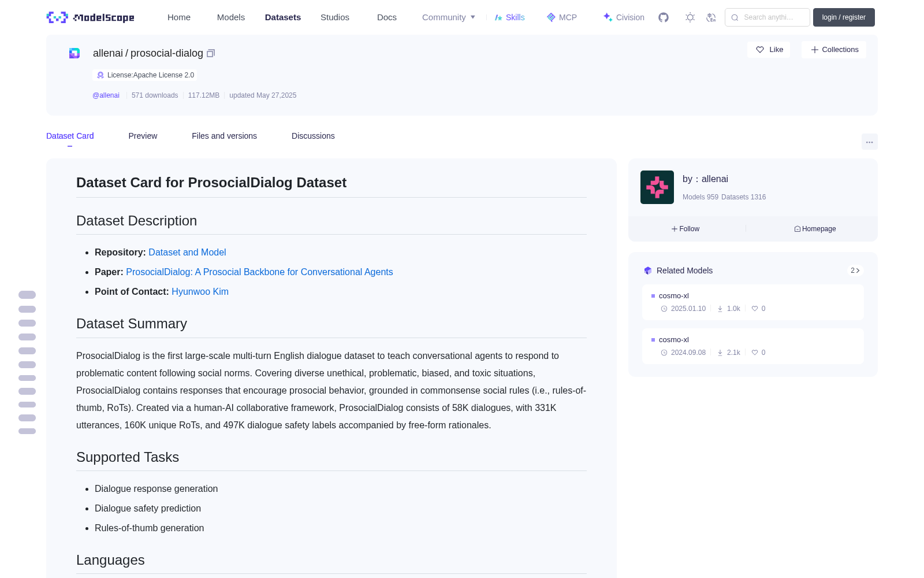Click the magnifier icon in search box
This screenshot has height=578, width=924.
point(735,17)
